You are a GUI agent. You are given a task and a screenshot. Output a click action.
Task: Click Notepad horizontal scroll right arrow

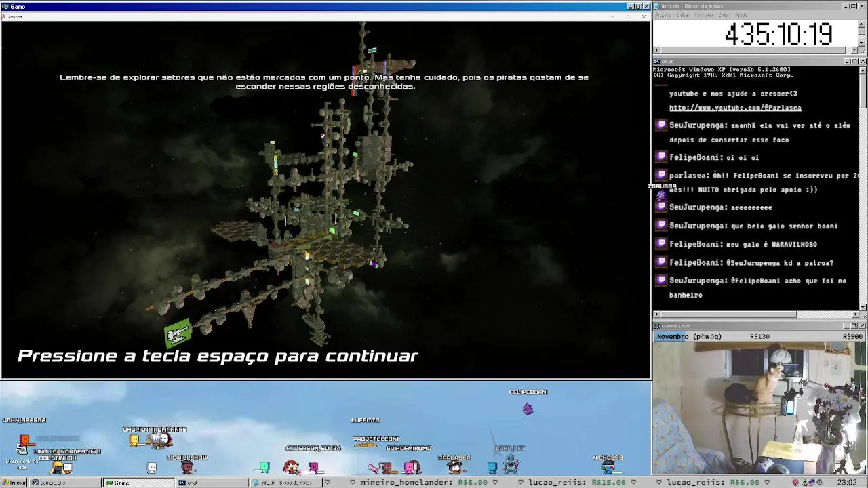[854, 50]
